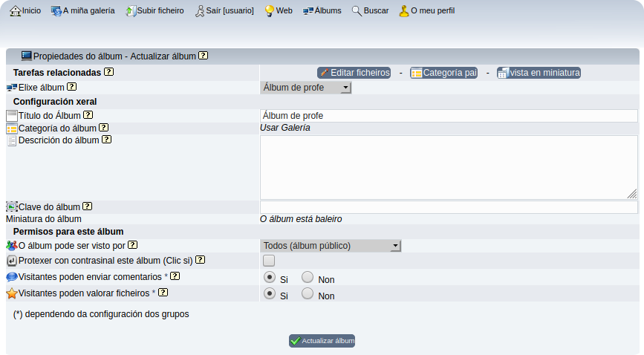Screen dimensions: 644x355
Task: Open help for Título do Álbum
Action: pyautogui.click(x=88, y=115)
